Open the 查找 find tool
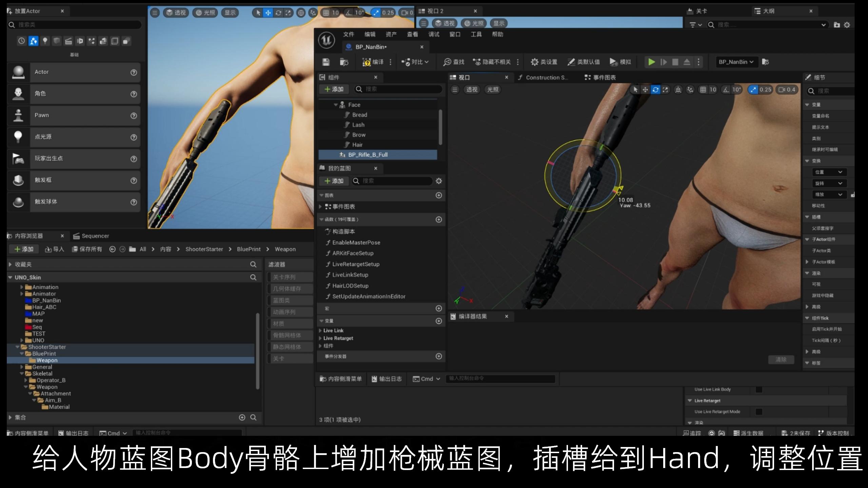The width and height of the screenshot is (868, 488). pyautogui.click(x=454, y=62)
